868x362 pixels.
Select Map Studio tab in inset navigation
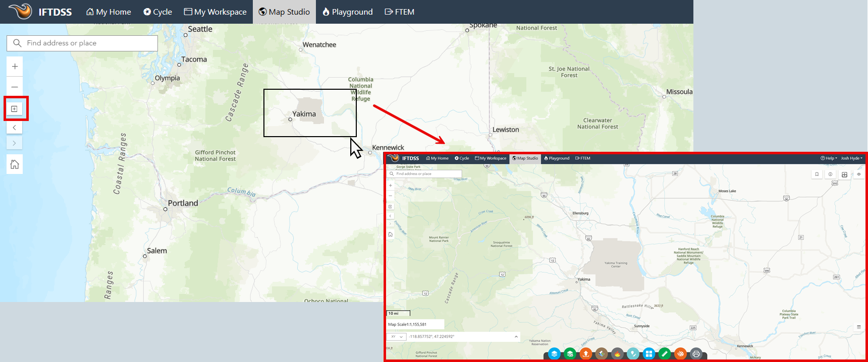(525, 158)
